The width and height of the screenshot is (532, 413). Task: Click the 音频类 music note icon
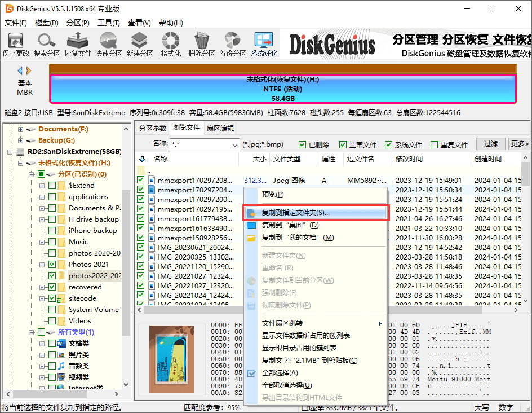click(x=61, y=366)
